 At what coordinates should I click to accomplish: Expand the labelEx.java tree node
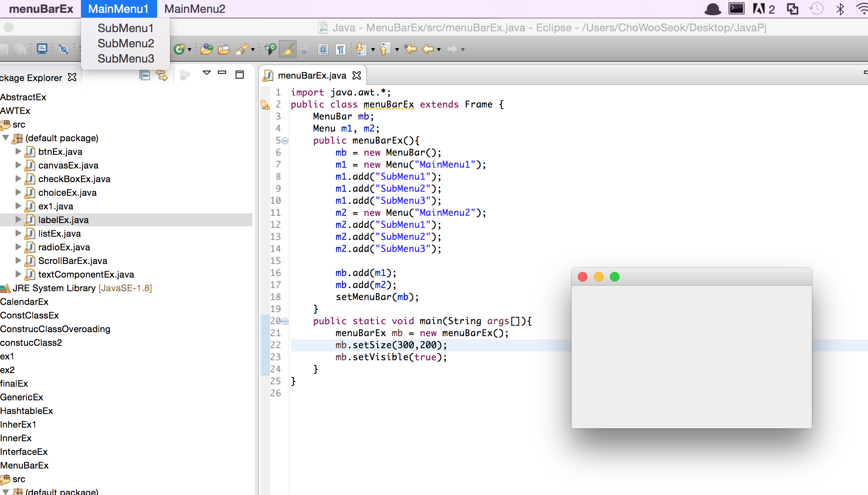tap(18, 219)
